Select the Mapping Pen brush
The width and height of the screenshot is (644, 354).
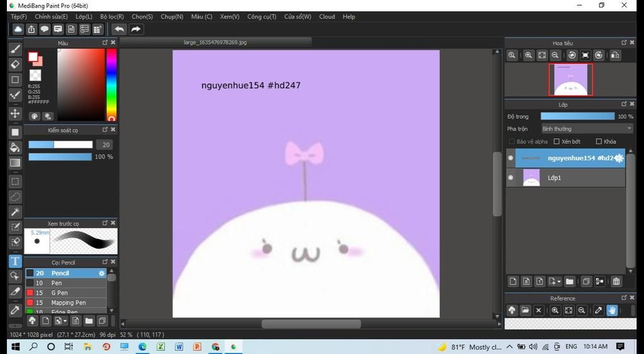coord(65,302)
